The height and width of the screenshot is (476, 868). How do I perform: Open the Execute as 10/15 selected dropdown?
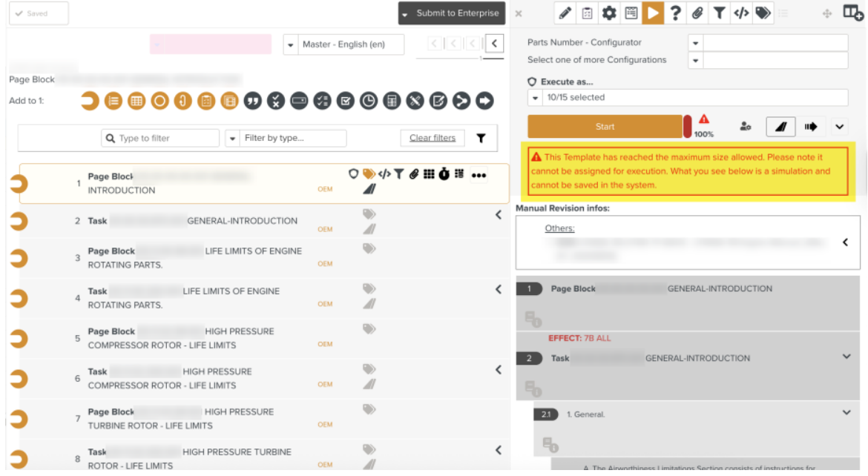coord(687,97)
